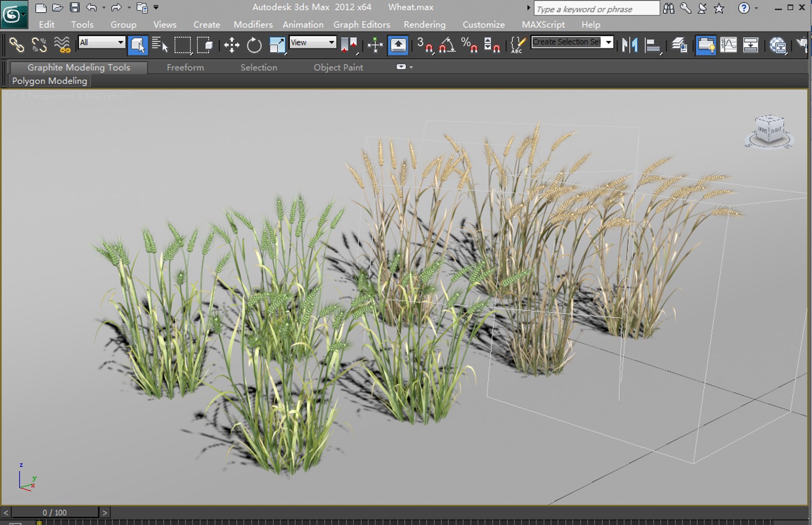Activate Bind to Space Warp tool
This screenshot has width=812, height=525.
62,45
